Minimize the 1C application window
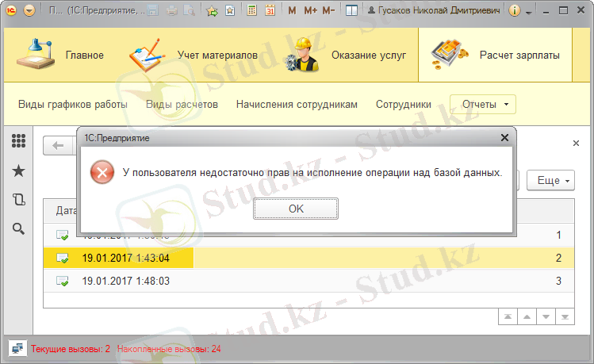594x364 pixels. [x=546, y=11]
